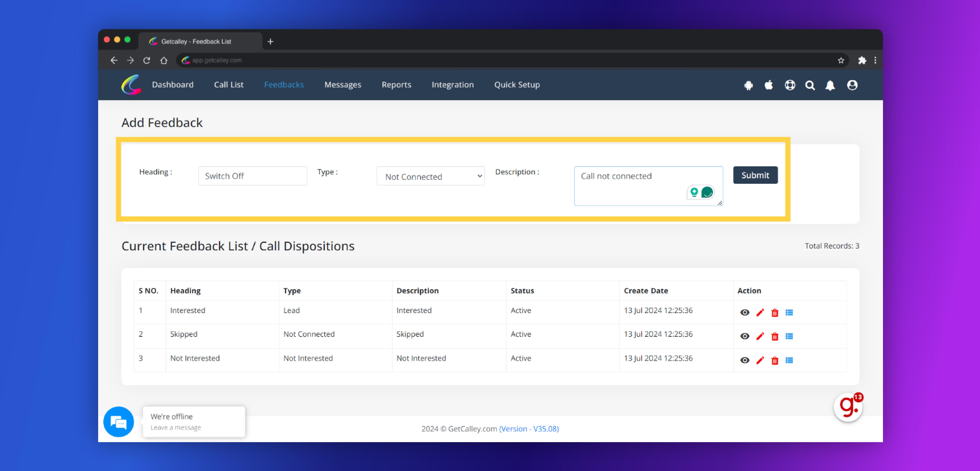The height and width of the screenshot is (471, 980).
Task: View the Not Interested row eye icon
Action: pos(745,360)
